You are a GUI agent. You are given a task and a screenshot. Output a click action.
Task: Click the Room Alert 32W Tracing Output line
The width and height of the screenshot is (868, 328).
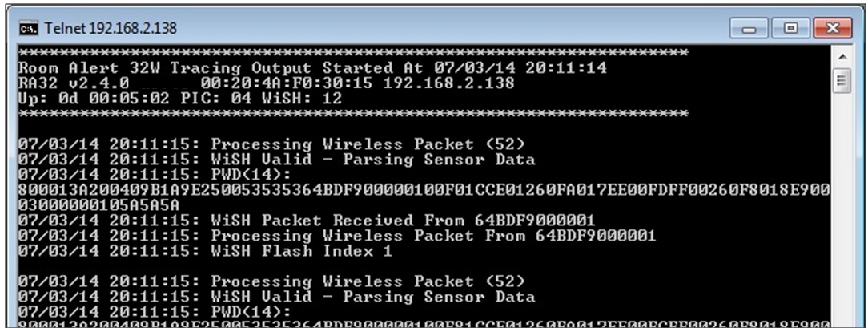click(312, 68)
